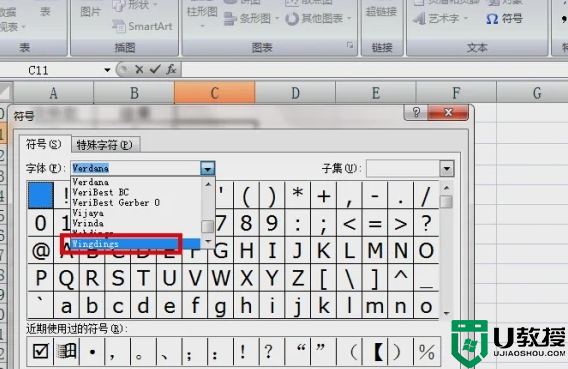Switch to the 特殊字符(P) tab
This screenshot has width=568, height=369.
104,145
